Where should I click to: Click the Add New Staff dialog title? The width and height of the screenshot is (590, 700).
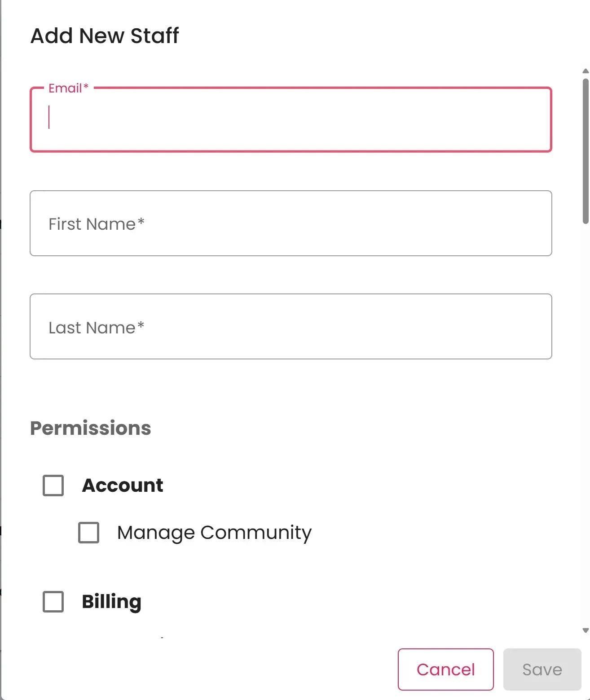(105, 36)
